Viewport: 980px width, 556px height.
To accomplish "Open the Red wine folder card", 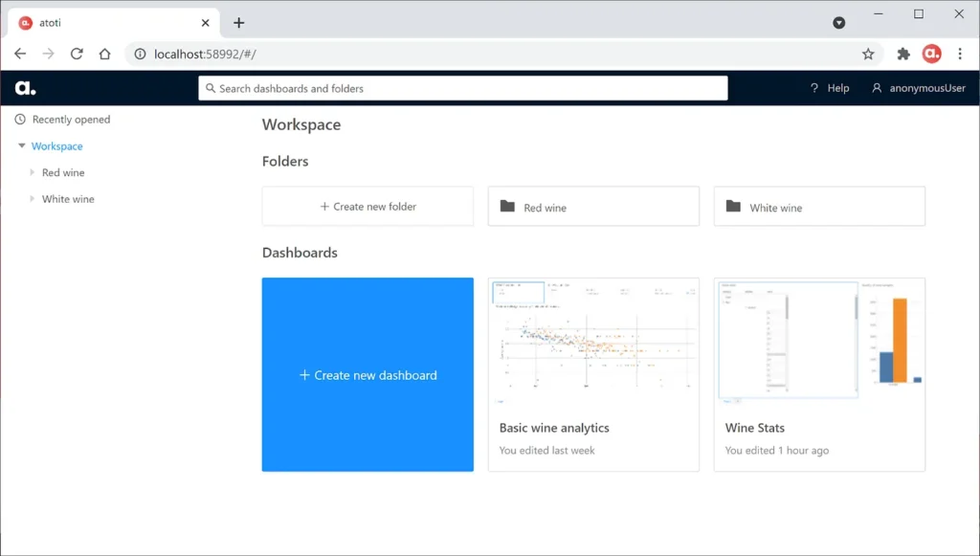I will [x=593, y=206].
